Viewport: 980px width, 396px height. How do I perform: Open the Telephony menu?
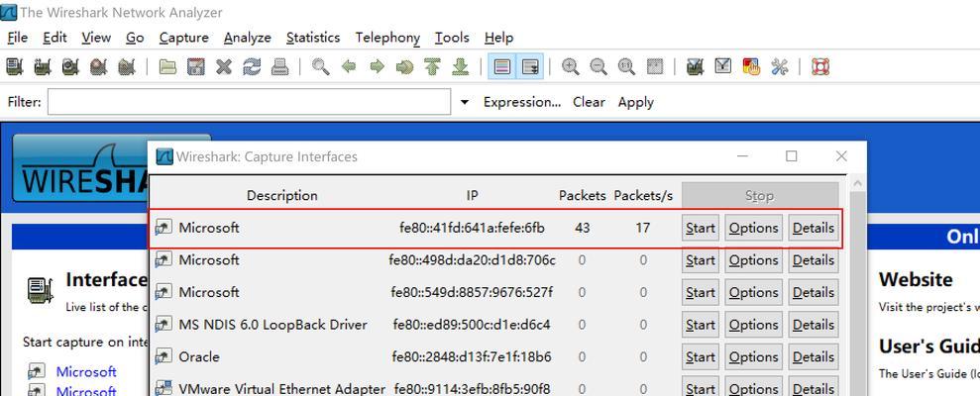click(x=387, y=38)
